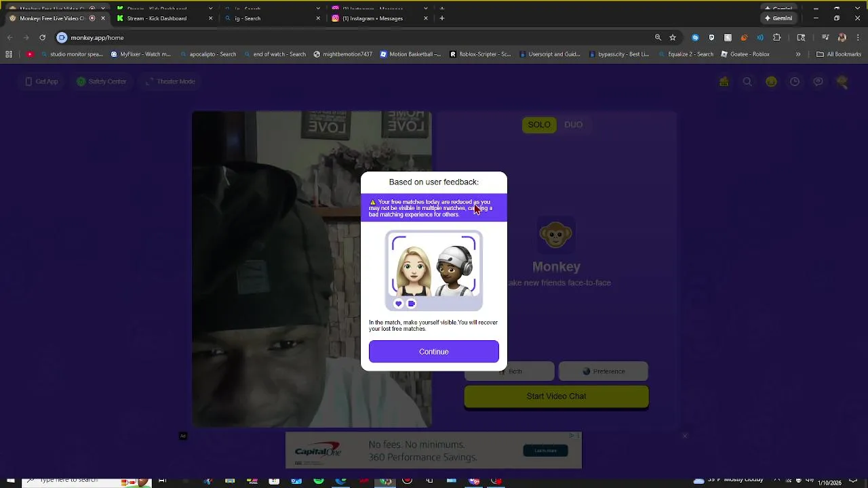Image resolution: width=868 pixels, height=488 pixels.
Task: Click the Capital One ad Learn more button
Action: (x=545, y=451)
